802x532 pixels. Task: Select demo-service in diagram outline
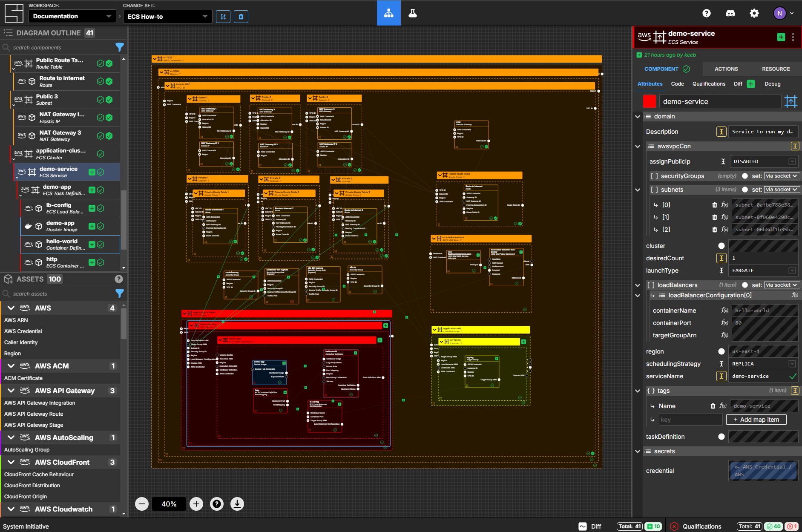67,172
